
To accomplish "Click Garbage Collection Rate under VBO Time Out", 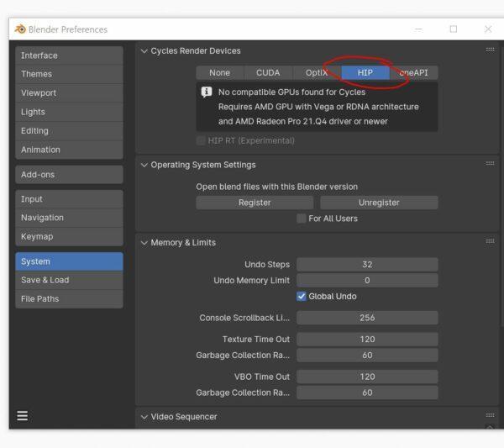I will tap(367, 393).
